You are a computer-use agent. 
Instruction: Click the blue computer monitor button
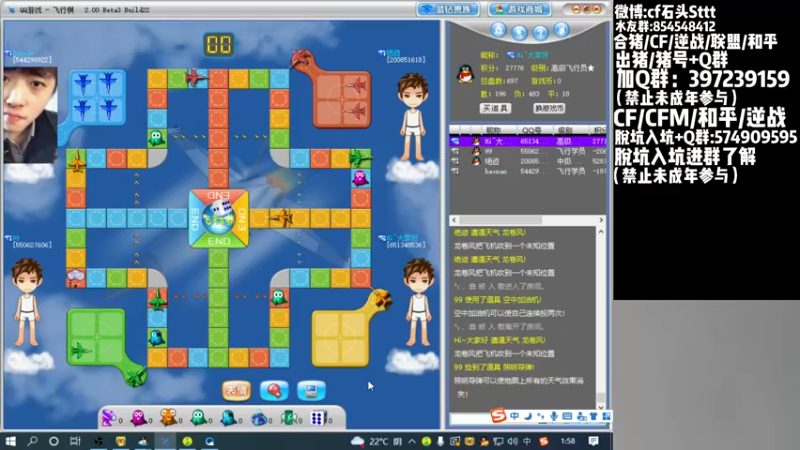click(311, 391)
